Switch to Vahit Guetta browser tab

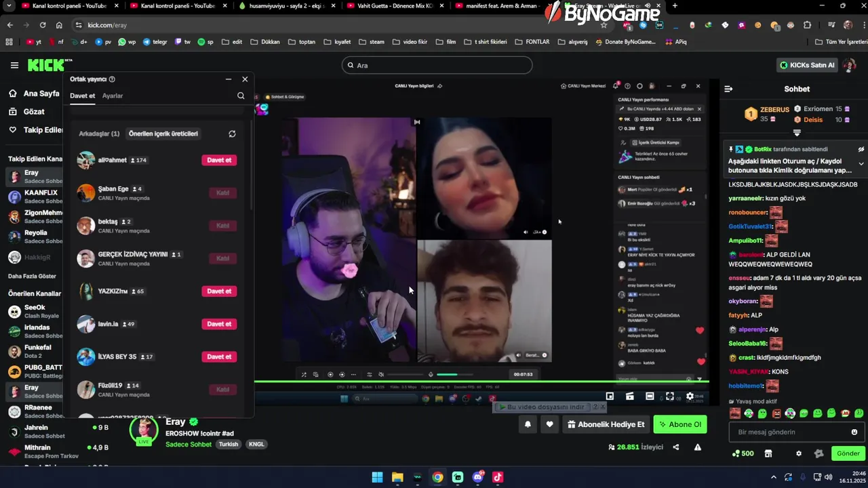(393, 6)
